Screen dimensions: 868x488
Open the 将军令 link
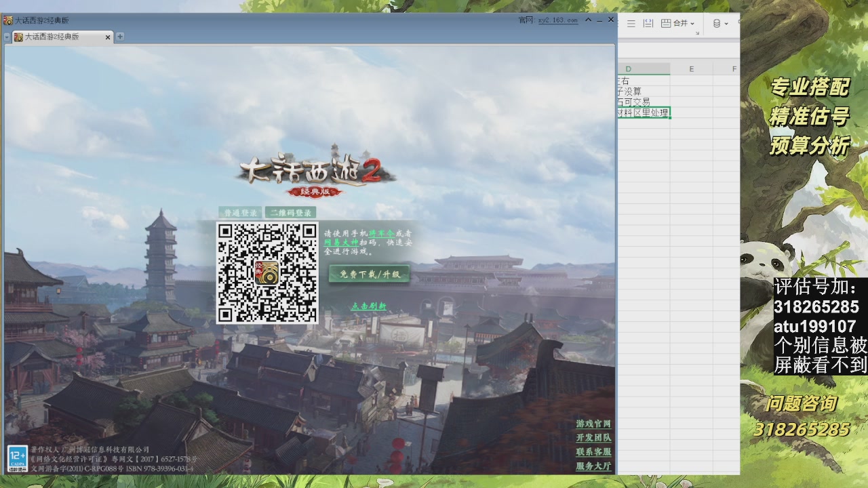(381, 233)
